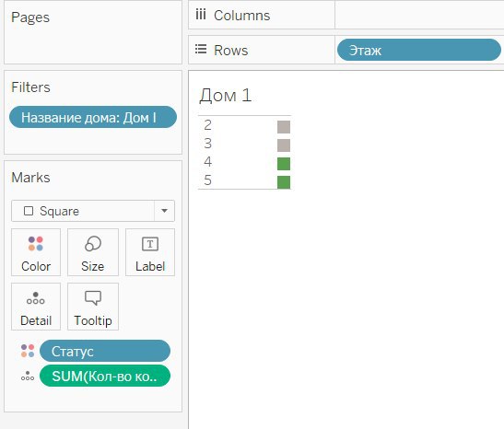Click the Columns shelf icon
The image size is (504, 429).
201,15
